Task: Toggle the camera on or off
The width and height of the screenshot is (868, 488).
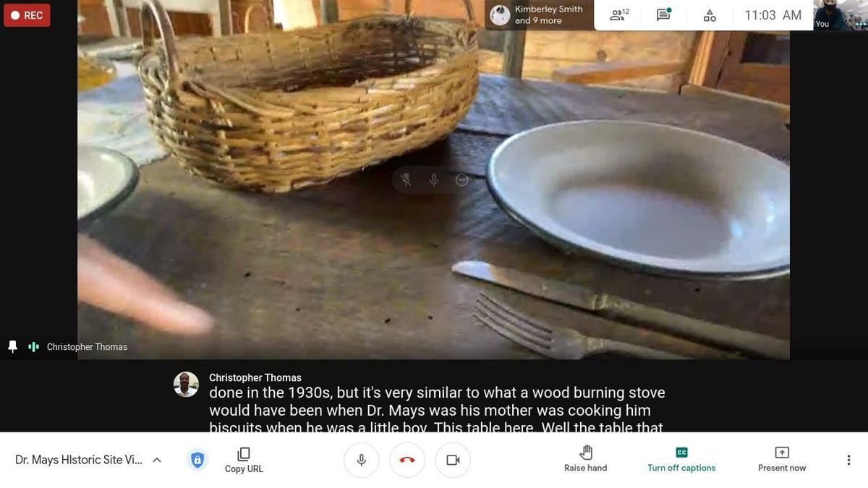Action: coord(453,460)
